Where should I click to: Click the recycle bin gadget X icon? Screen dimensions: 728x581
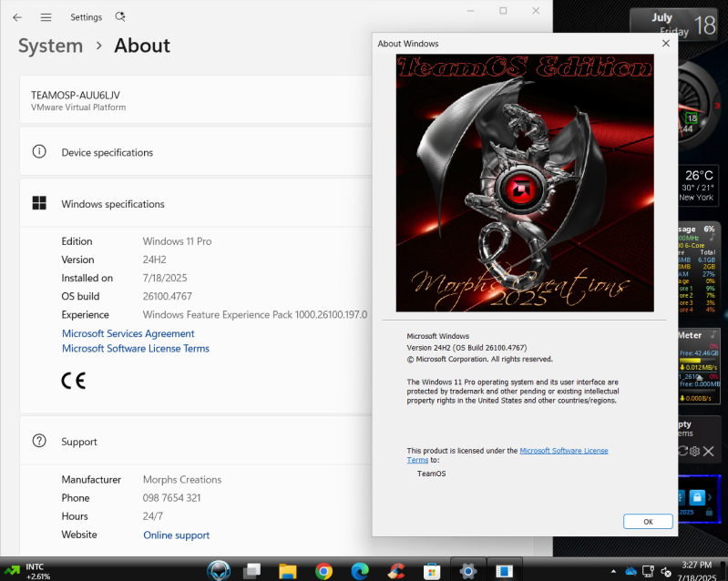(708, 451)
